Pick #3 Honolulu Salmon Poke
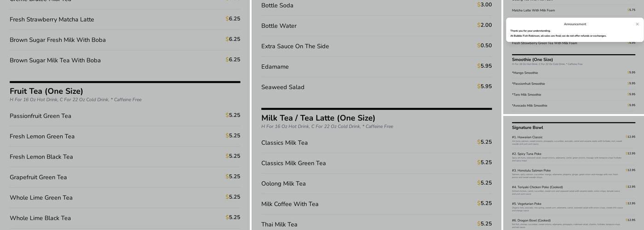The image size is (644, 230). click(x=531, y=171)
